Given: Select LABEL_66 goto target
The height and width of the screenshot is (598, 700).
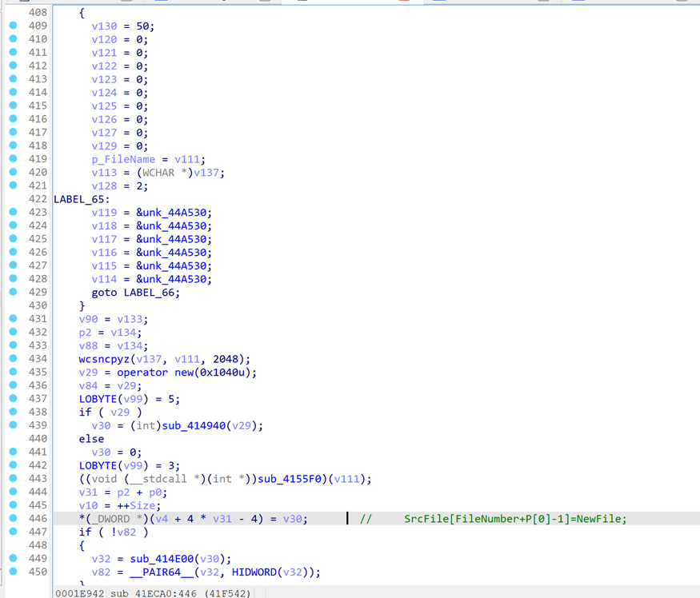Looking at the screenshot, I should click(151, 293).
